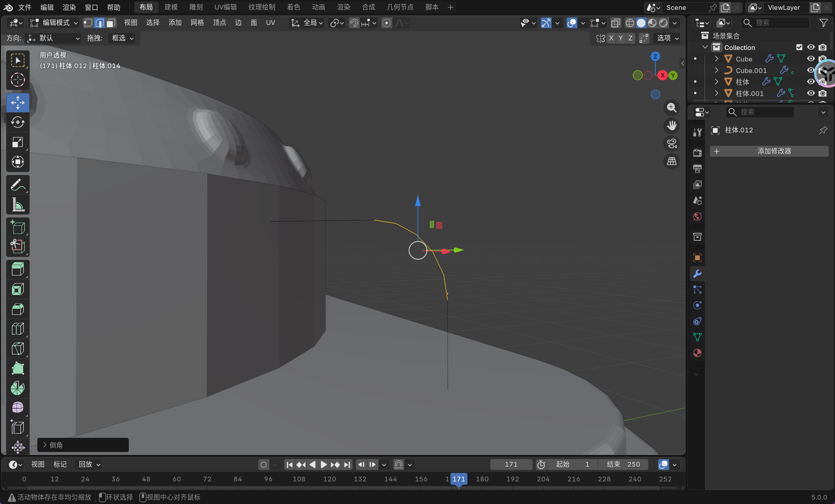Open the Material properties tab
The image size is (835, 504).
pos(697,353)
